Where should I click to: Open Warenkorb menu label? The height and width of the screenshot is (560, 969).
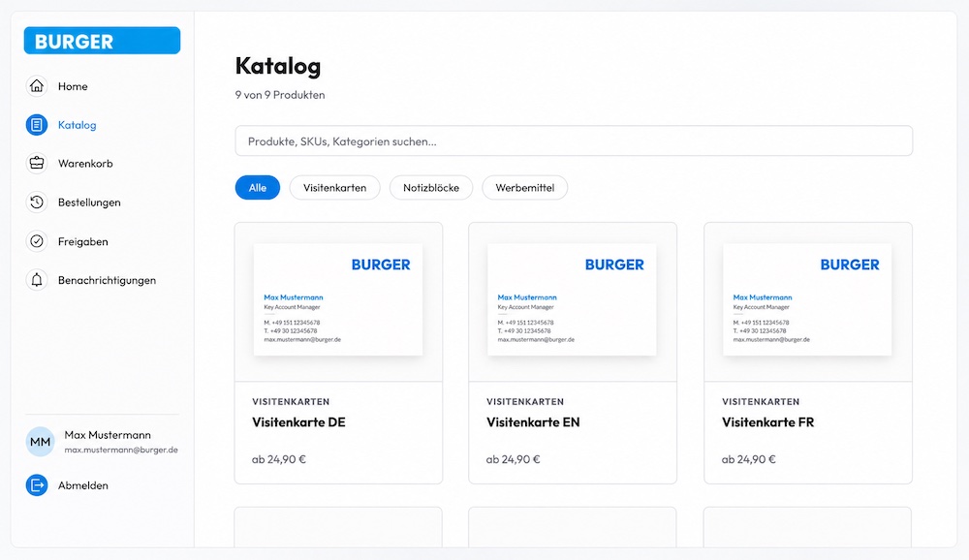click(x=85, y=164)
